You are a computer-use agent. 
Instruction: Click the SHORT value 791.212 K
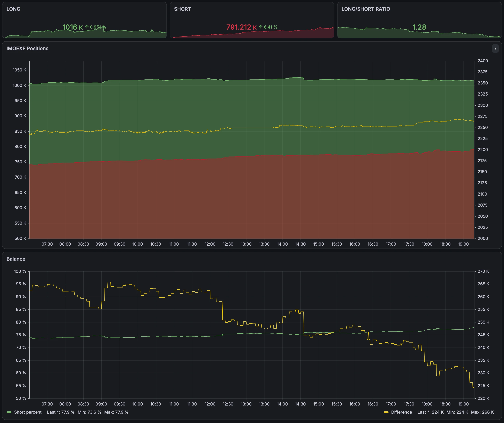(x=241, y=27)
